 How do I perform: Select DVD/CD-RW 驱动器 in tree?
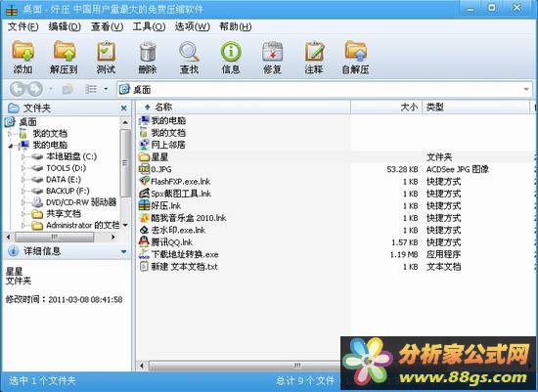click(x=81, y=202)
